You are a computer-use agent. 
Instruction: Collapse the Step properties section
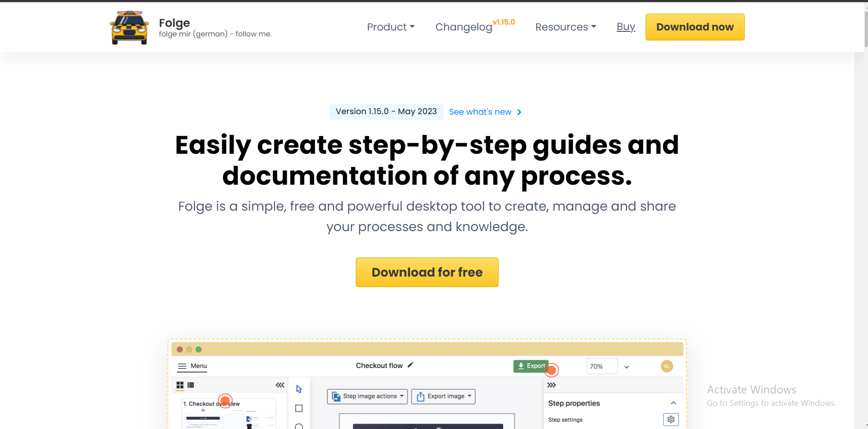[673, 403]
